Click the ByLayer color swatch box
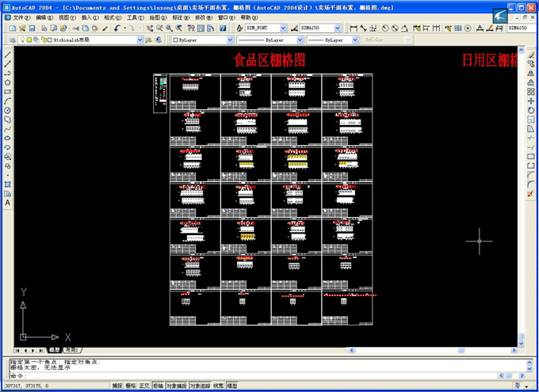539x392 pixels. [176, 40]
